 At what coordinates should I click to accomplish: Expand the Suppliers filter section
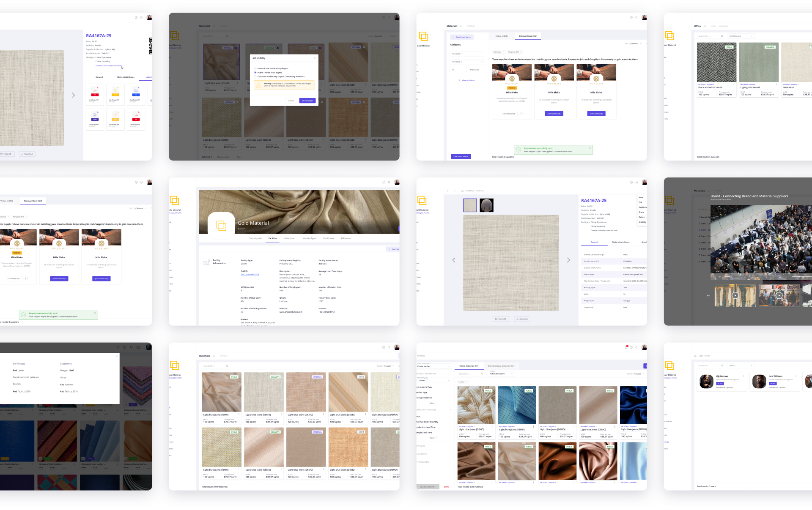click(450, 446)
